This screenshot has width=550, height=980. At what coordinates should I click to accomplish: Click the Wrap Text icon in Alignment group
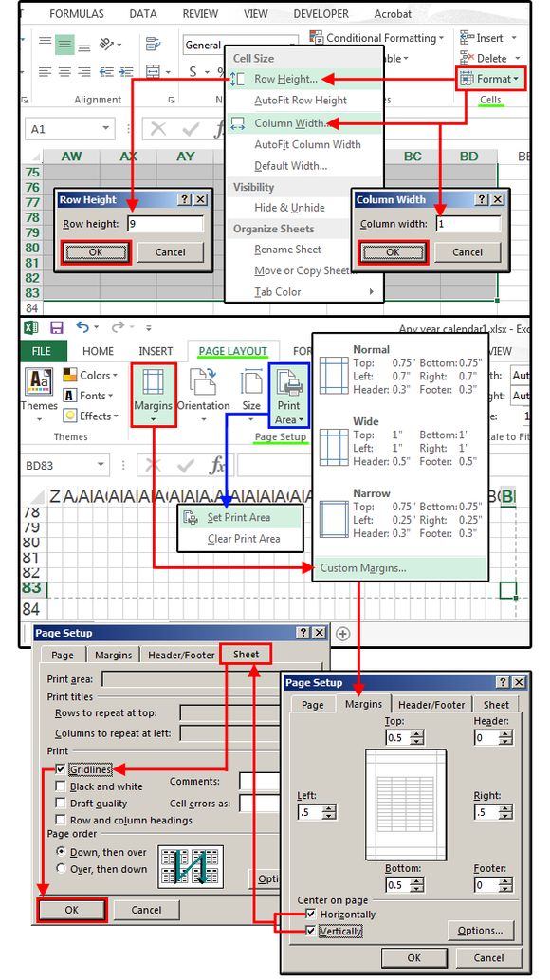[x=153, y=44]
